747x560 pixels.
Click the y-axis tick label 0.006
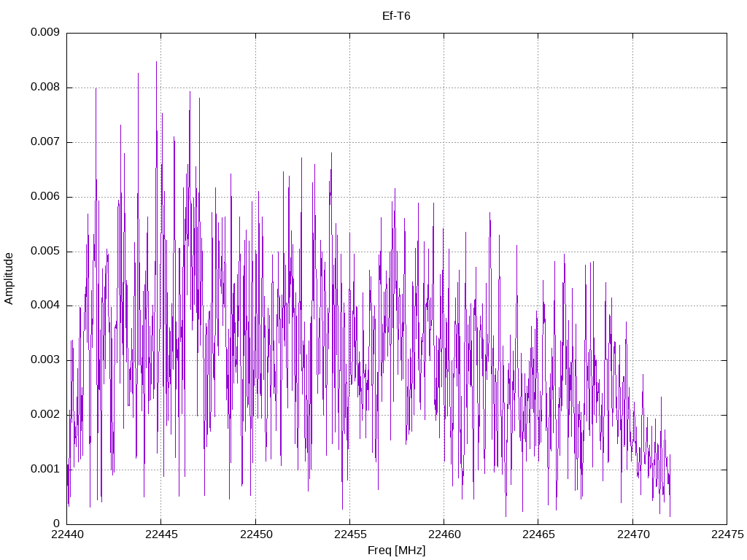click(45, 197)
